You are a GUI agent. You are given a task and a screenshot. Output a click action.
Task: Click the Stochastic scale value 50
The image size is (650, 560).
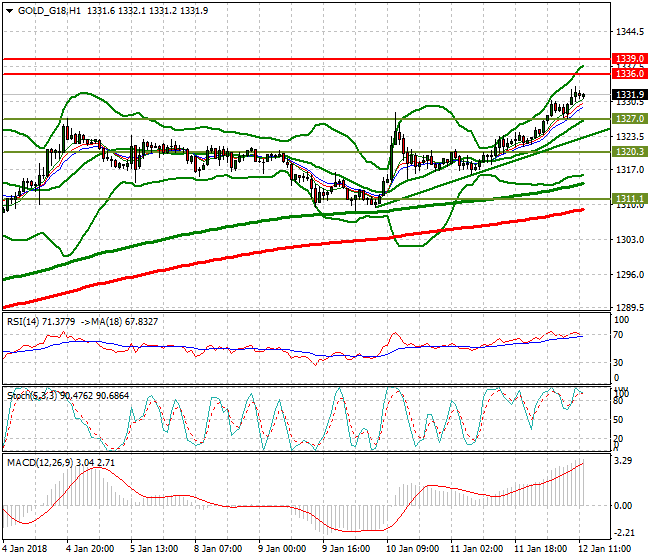tap(618, 420)
